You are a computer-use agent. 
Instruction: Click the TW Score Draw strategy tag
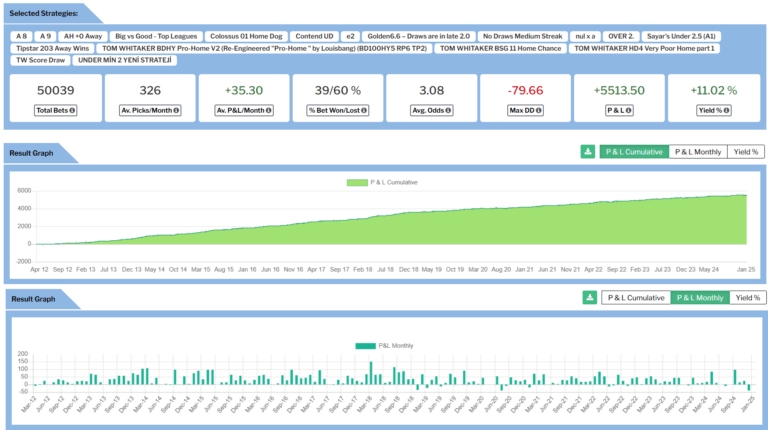click(x=41, y=60)
